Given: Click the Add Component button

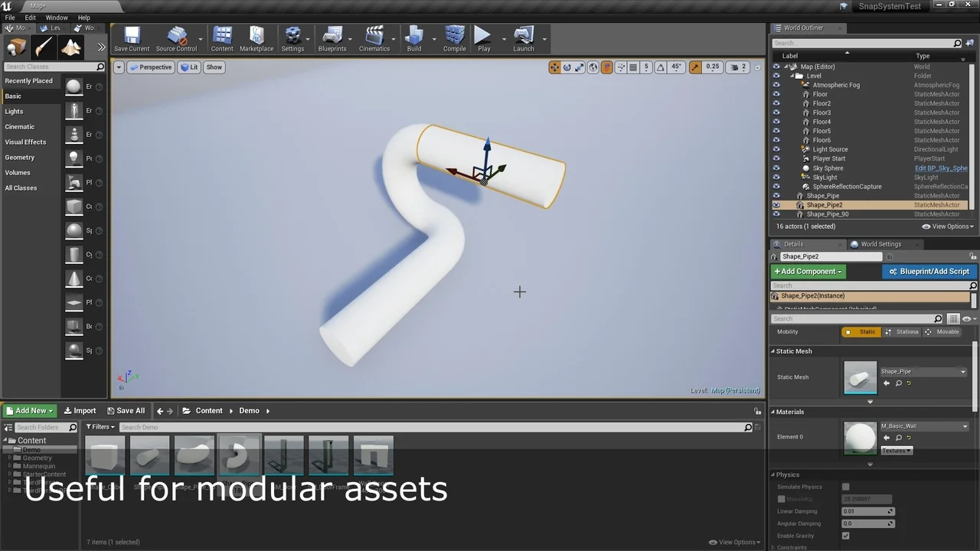Looking at the screenshot, I should (x=808, y=272).
